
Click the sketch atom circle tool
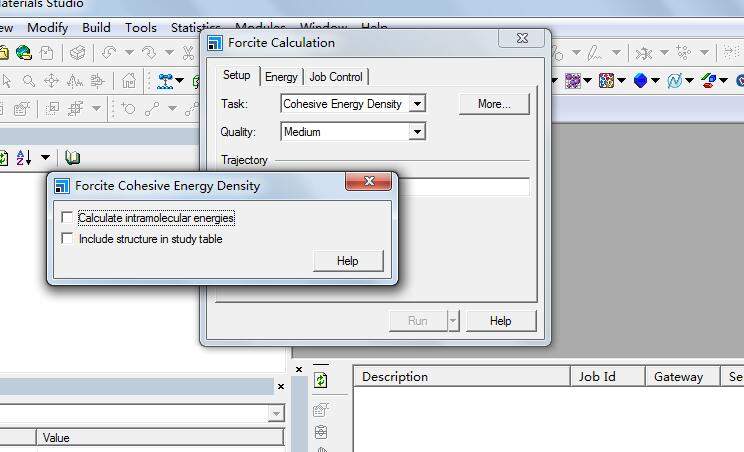click(x=128, y=109)
